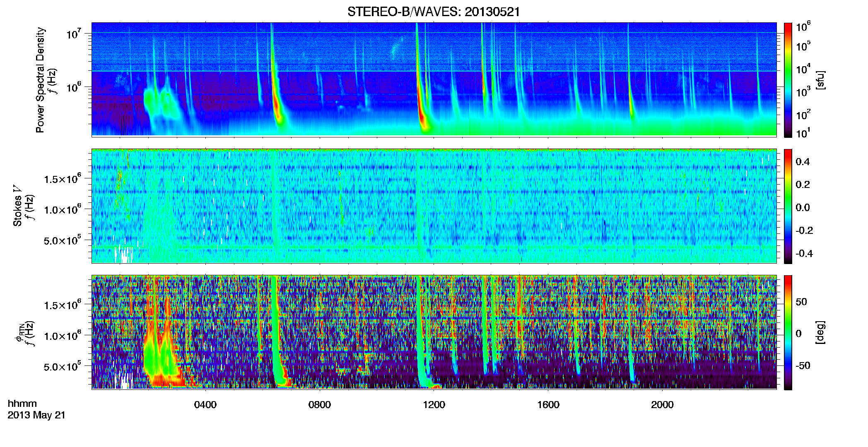
Task: Click the time tick label 0800
Action: tap(320, 405)
